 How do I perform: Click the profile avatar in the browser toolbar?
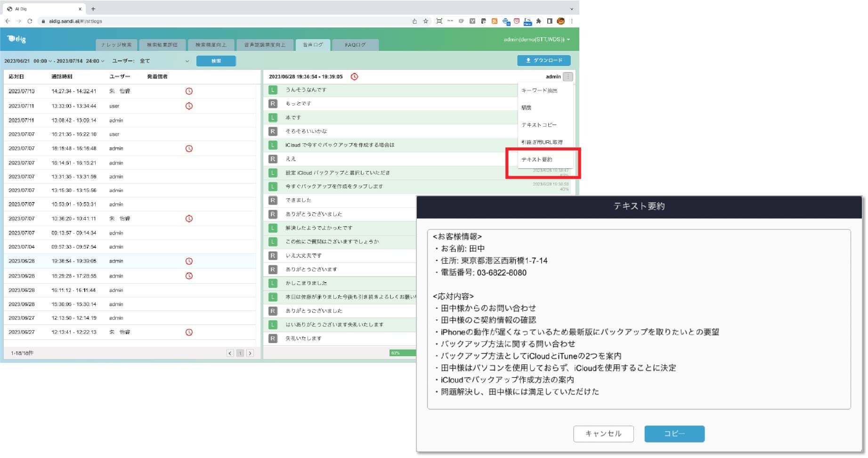[x=560, y=21]
